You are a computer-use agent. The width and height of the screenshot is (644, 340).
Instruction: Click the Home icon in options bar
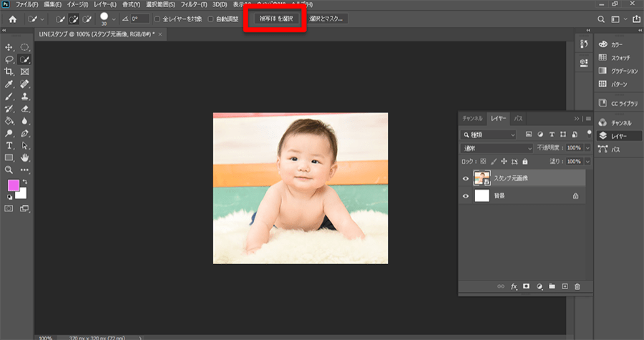point(12,19)
